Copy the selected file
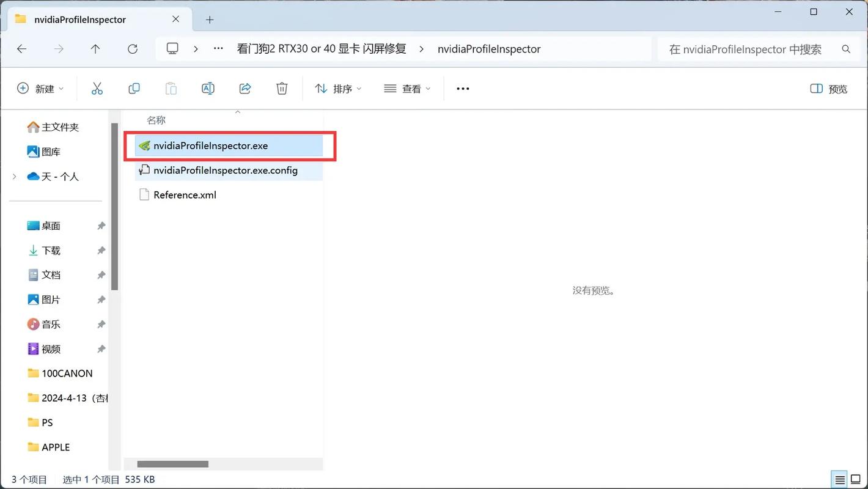Viewport: 868px width, 489px height. pos(134,89)
